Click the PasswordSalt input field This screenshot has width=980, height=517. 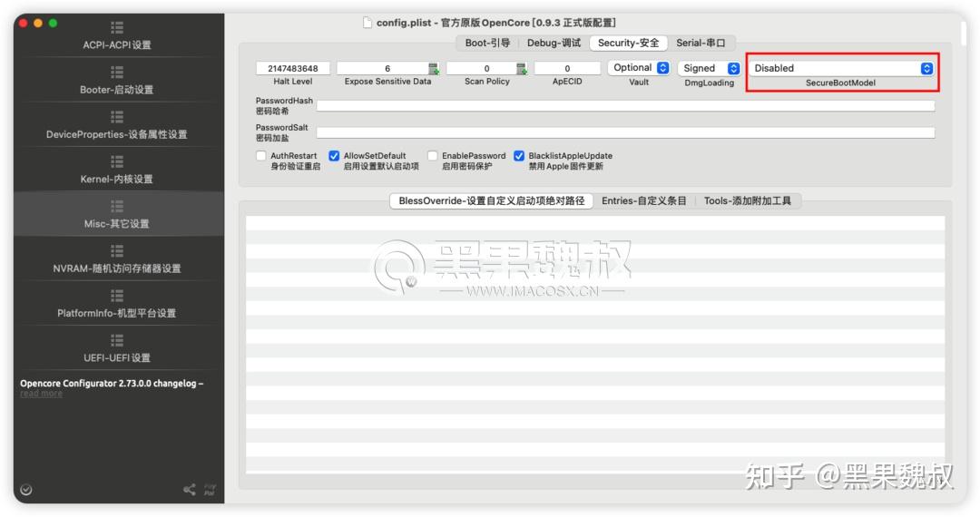(x=625, y=132)
